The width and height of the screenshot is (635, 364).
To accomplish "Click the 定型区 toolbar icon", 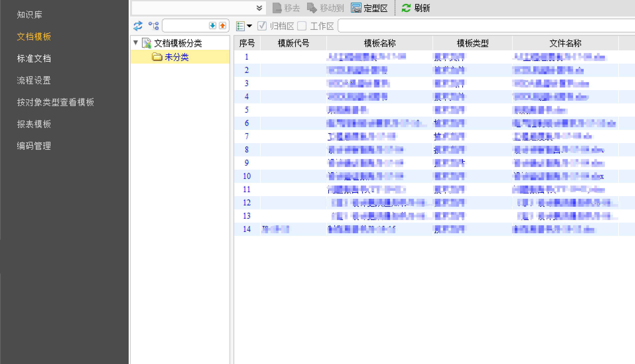I will tap(356, 8).
